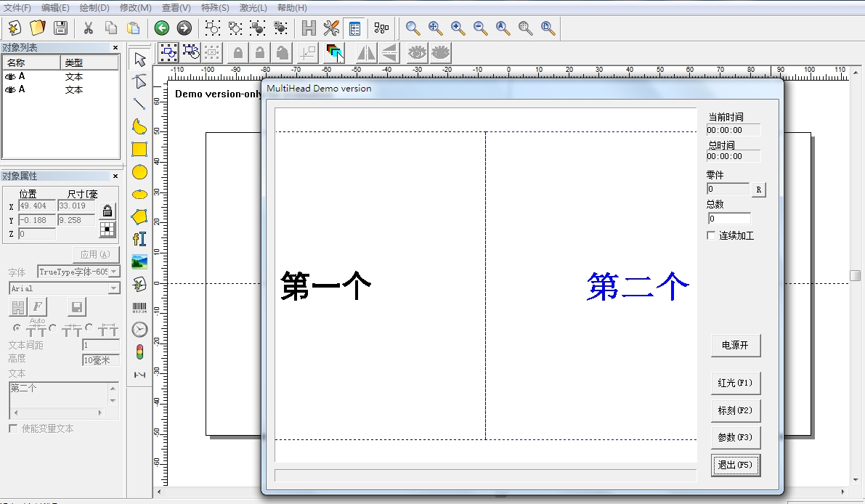Click the 电源开 power button
The height and width of the screenshot is (504, 865).
coord(736,345)
